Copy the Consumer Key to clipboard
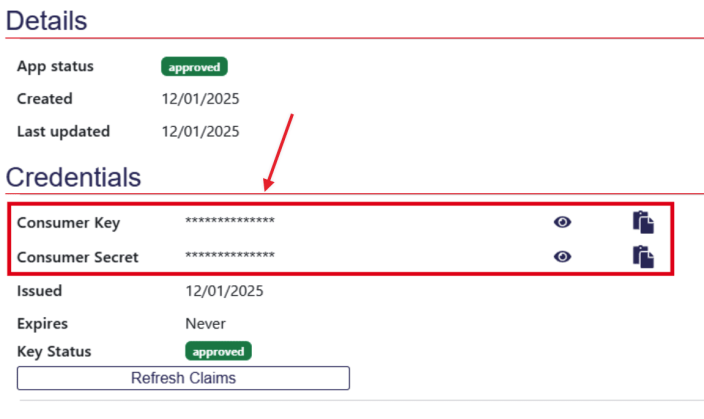This screenshot has height=419, width=704. (x=643, y=222)
